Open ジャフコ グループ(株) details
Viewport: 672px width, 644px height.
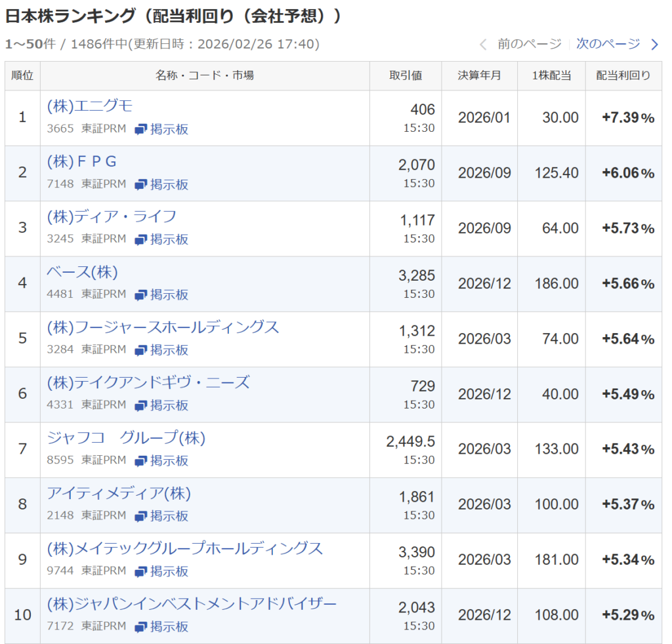point(126,438)
